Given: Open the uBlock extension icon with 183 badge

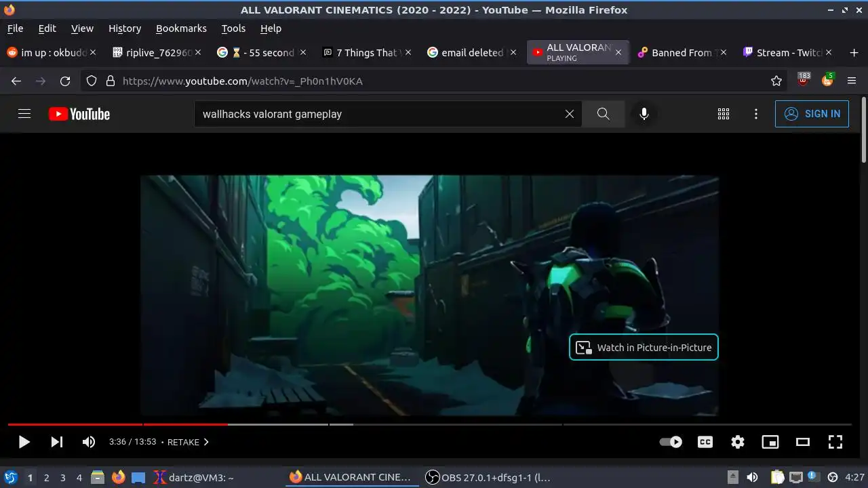Looking at the screenshot, I should point(804,80).
